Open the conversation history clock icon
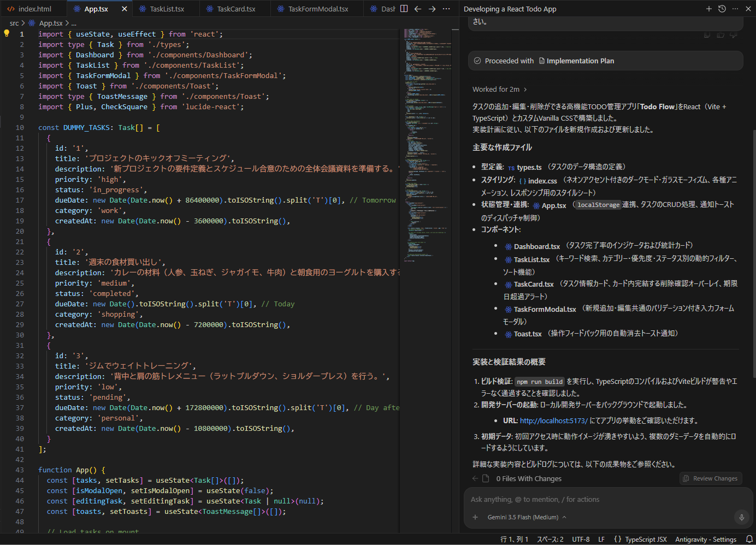Image resolution: width=756 pixels, height=545 pixels. point(722,9)
